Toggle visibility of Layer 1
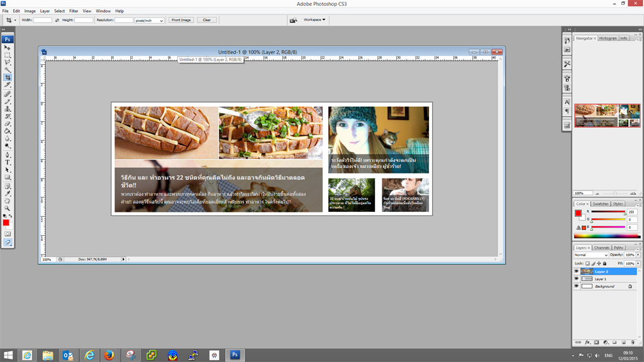The width and height of the screenshot is (644, 362). [x=576, y=278]
